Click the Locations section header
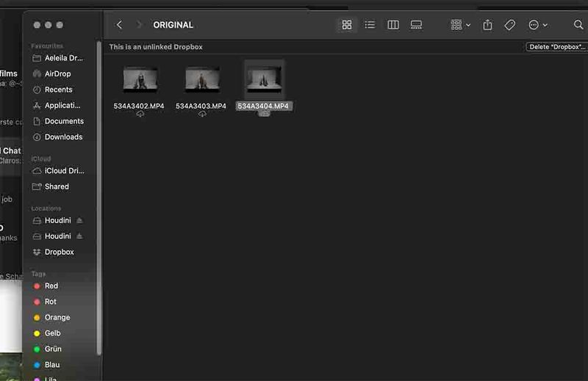Viewport: 588px width, 381px height. (46, 208)
